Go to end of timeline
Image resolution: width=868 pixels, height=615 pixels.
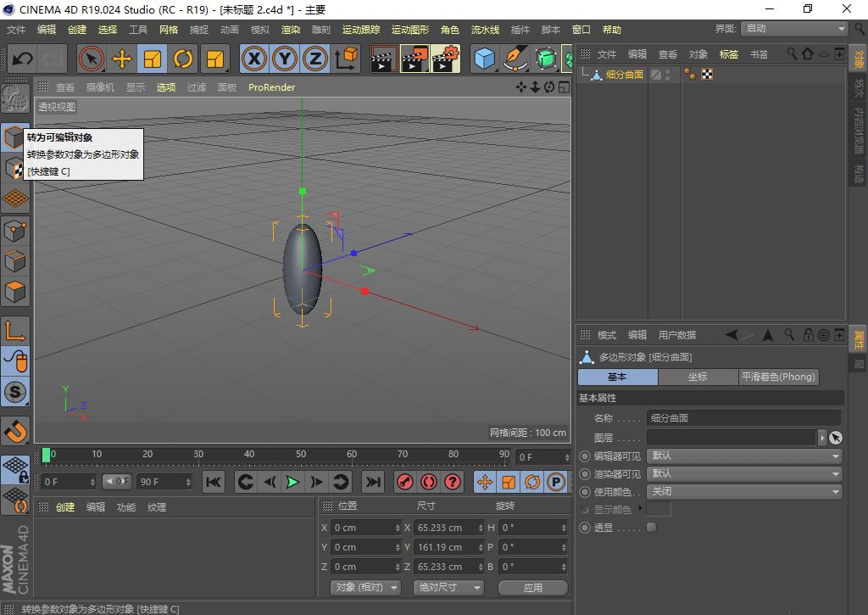point(373,482)
